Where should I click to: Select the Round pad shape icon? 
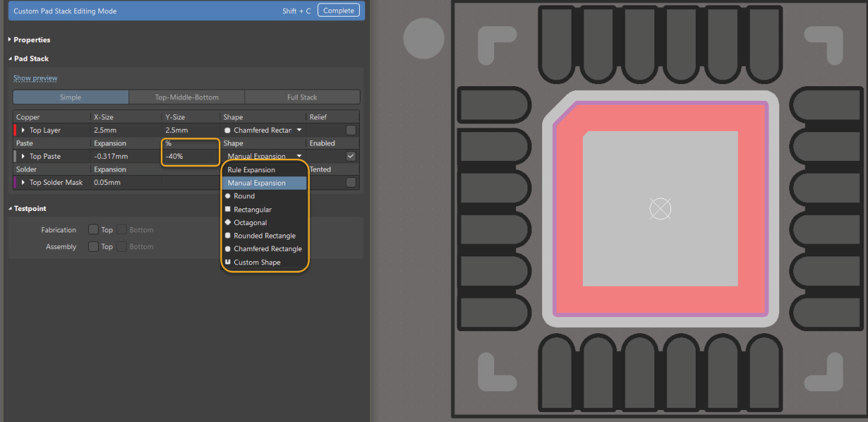(228, 196)
